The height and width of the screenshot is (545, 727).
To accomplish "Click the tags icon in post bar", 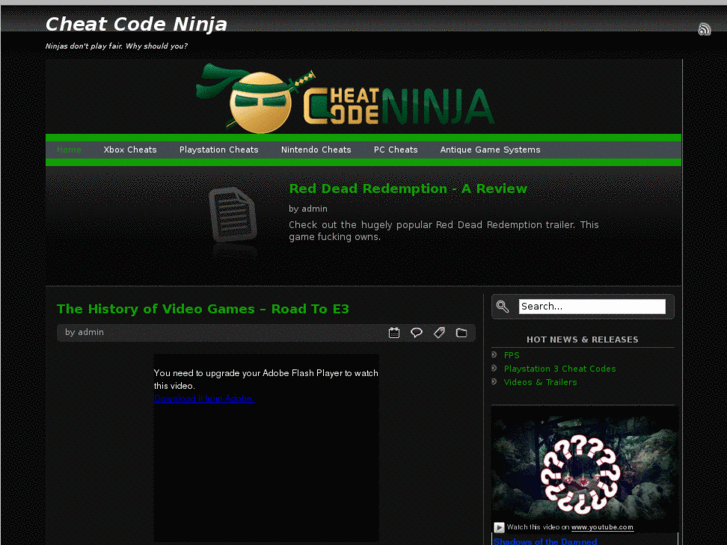I will (439, 333).
